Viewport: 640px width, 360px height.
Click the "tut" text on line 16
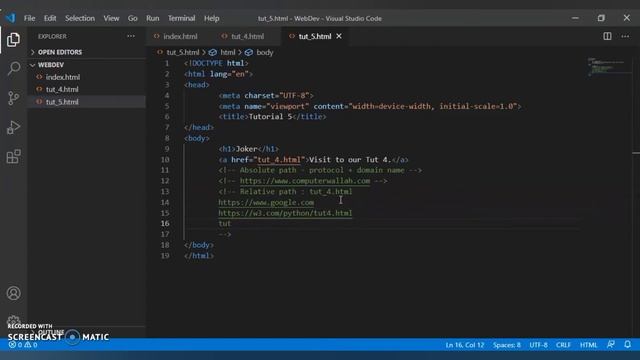(x=224, y=224)
